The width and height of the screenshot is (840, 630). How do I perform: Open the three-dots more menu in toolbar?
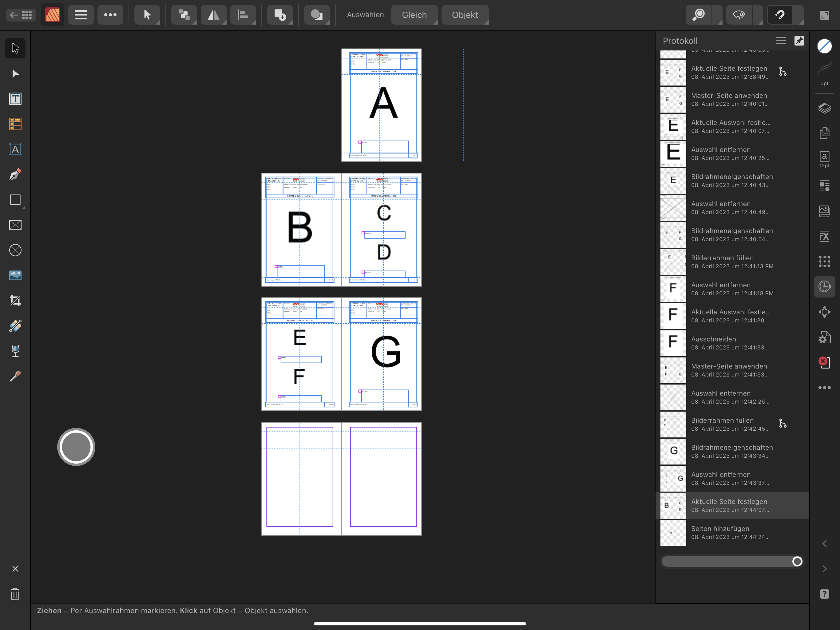[110, 15]
